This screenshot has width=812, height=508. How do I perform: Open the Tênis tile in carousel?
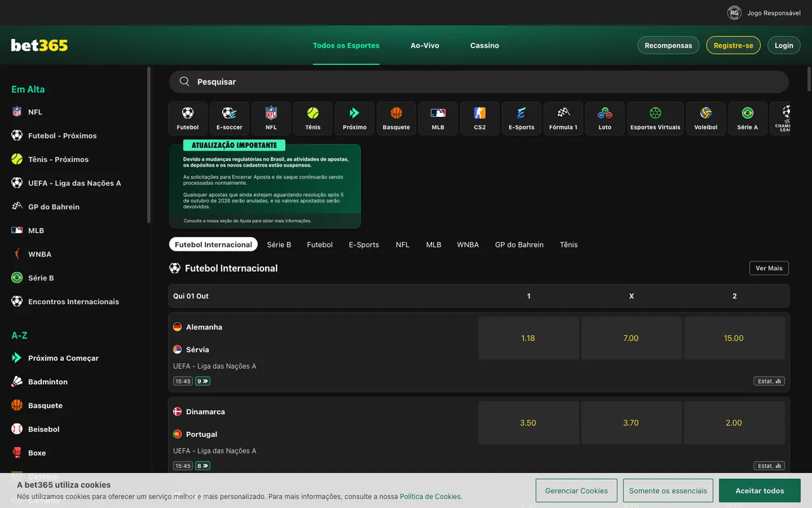click(313, 118)
